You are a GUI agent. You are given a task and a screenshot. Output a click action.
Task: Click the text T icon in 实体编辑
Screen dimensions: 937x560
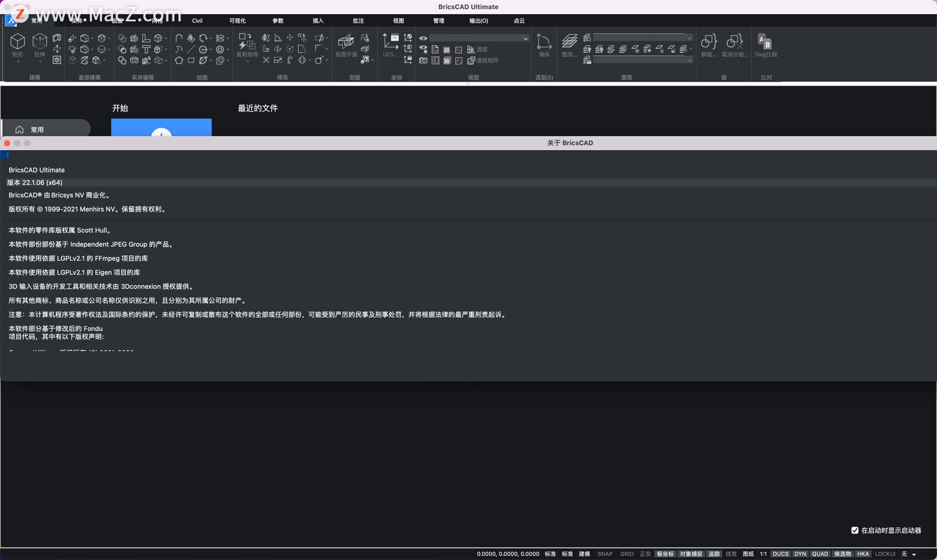pyautogui.click(x=146, y=49)
